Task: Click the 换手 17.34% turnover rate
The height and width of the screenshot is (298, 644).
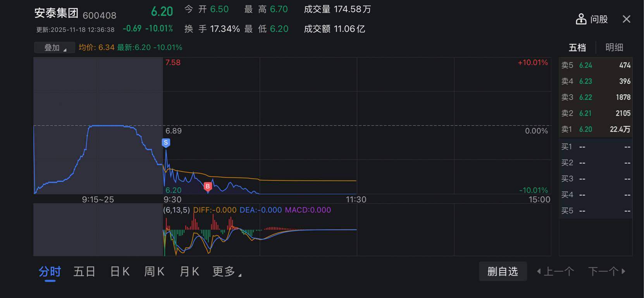Action: (212, 29)
